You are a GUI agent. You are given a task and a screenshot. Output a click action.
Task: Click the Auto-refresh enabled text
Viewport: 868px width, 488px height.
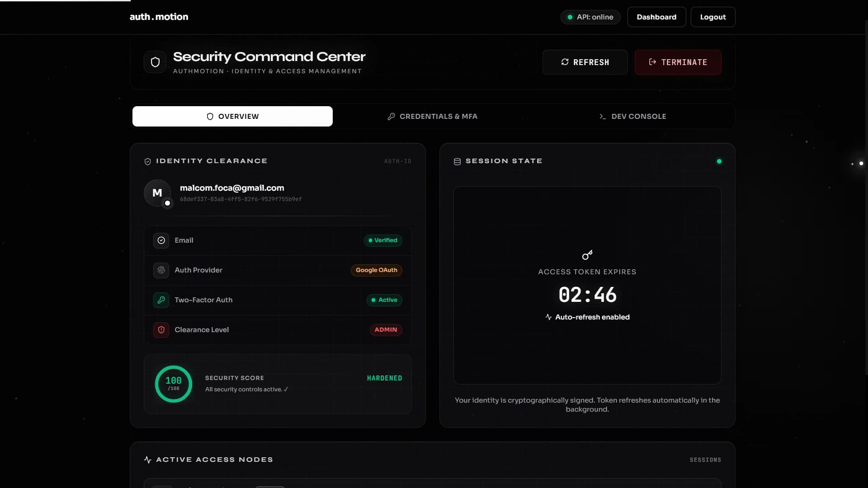[x=592, y=317]
